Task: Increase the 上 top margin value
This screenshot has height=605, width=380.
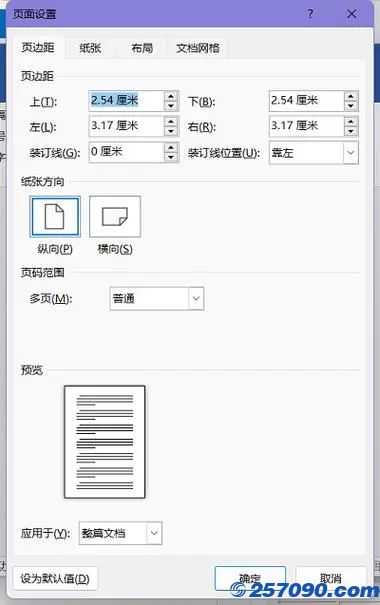Action: tap(171, 96)
